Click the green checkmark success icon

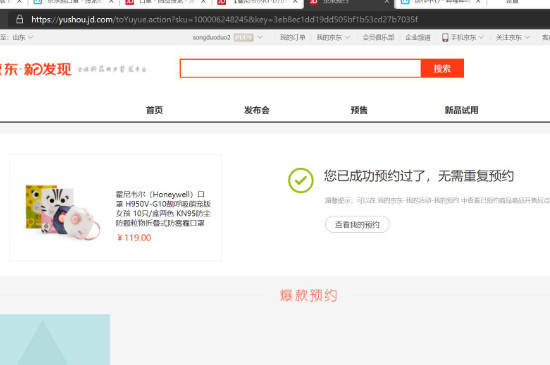(x=301, y=180)
